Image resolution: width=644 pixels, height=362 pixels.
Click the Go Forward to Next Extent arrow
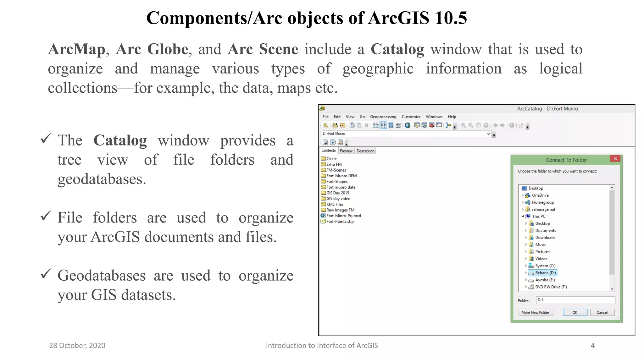pos(502,125)
